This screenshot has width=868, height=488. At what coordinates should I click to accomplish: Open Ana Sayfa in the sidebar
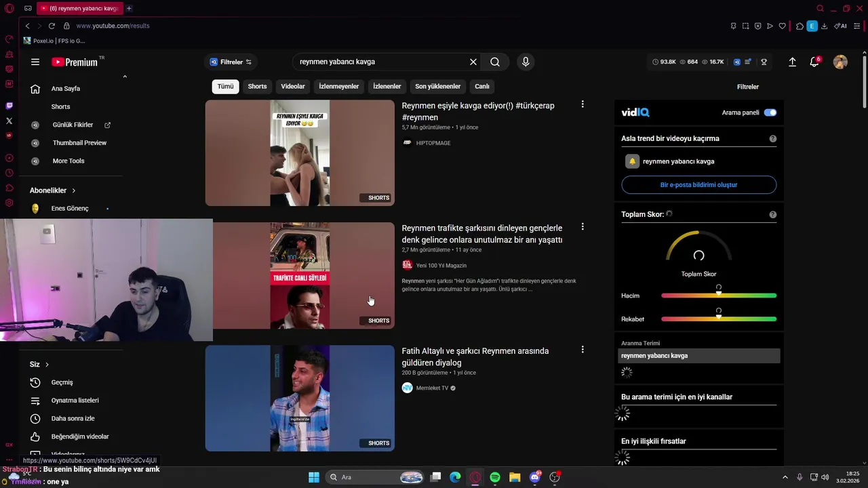(66, 89)
